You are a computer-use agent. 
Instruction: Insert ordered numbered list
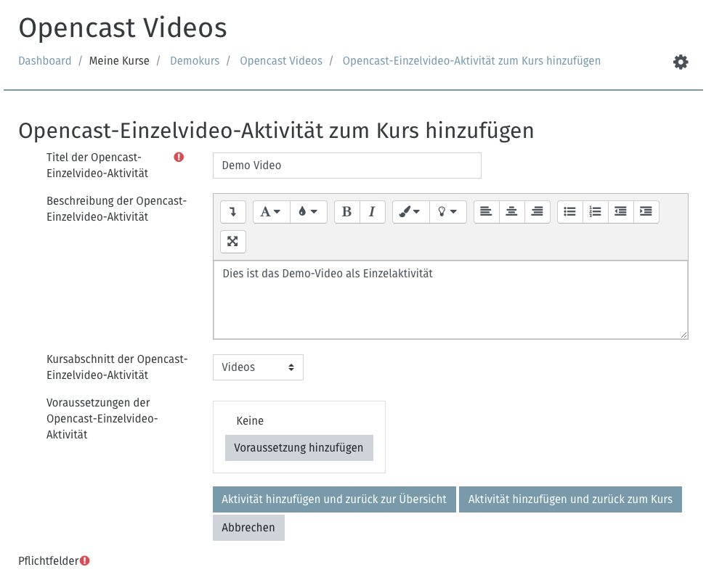point(596,211)
